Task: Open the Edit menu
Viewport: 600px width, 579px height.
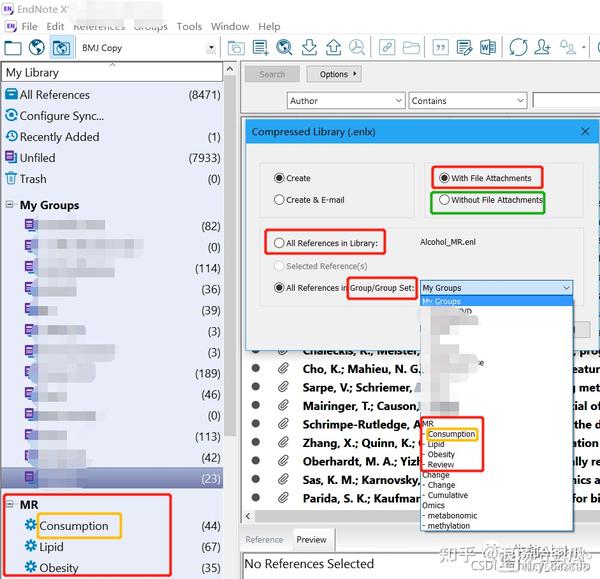Action: click(55, 26)
